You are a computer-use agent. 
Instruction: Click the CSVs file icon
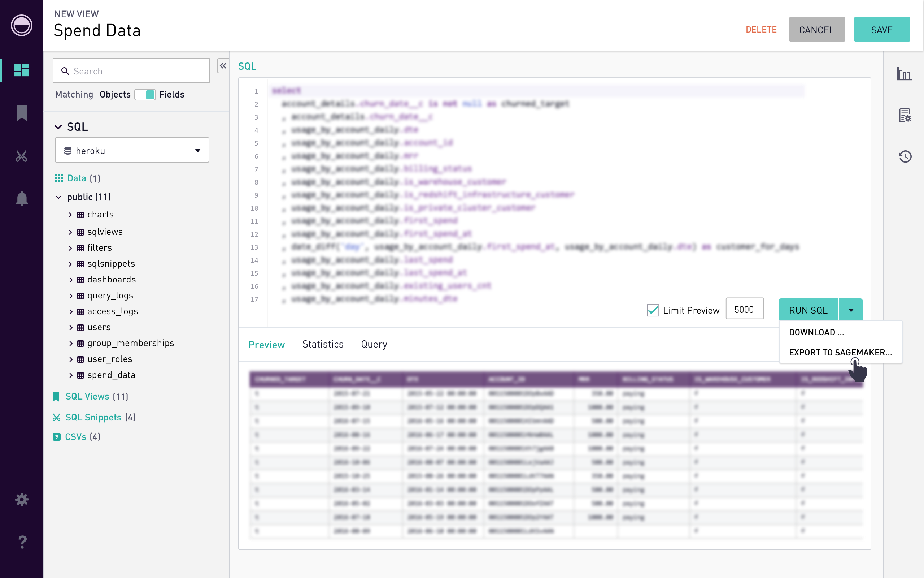(57, 436)
